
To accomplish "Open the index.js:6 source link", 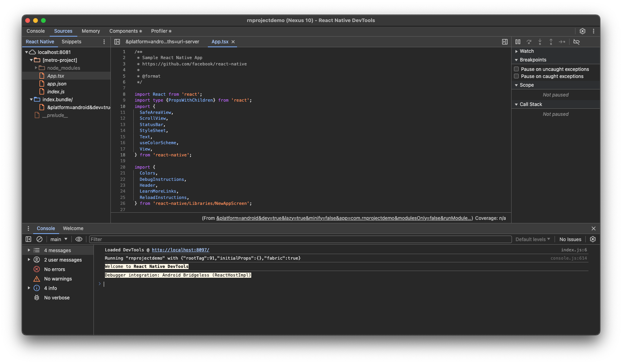I will click(574, 250).
